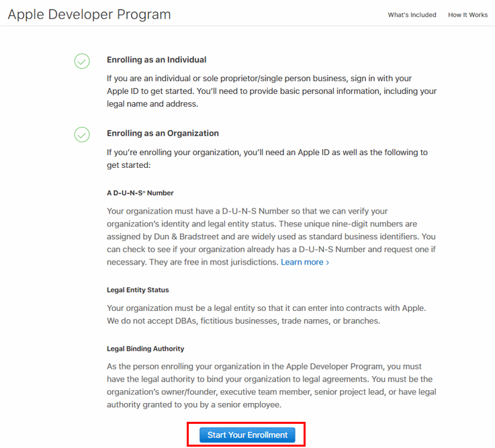
Task: Open the What's Included page
Action: pyautogui.click(x=412, y=15)
